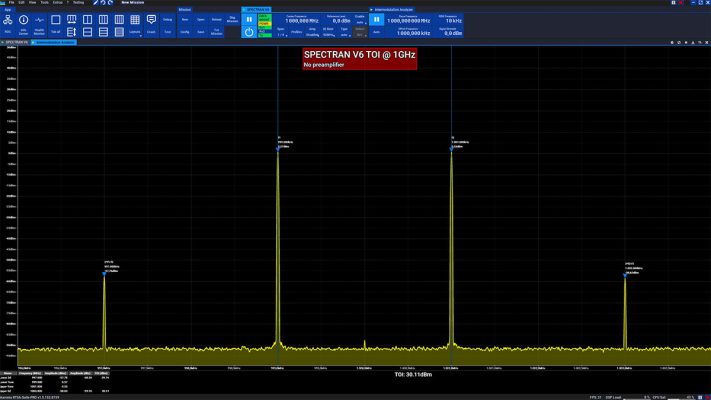Click the lower tone peak marker
711x400 pixels.
click(x=278, y=149)
